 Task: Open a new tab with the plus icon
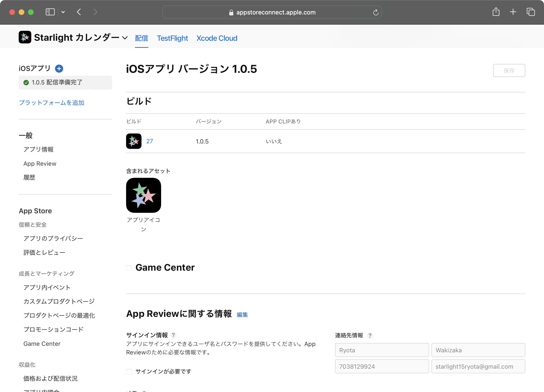click(x=513, y=12)
